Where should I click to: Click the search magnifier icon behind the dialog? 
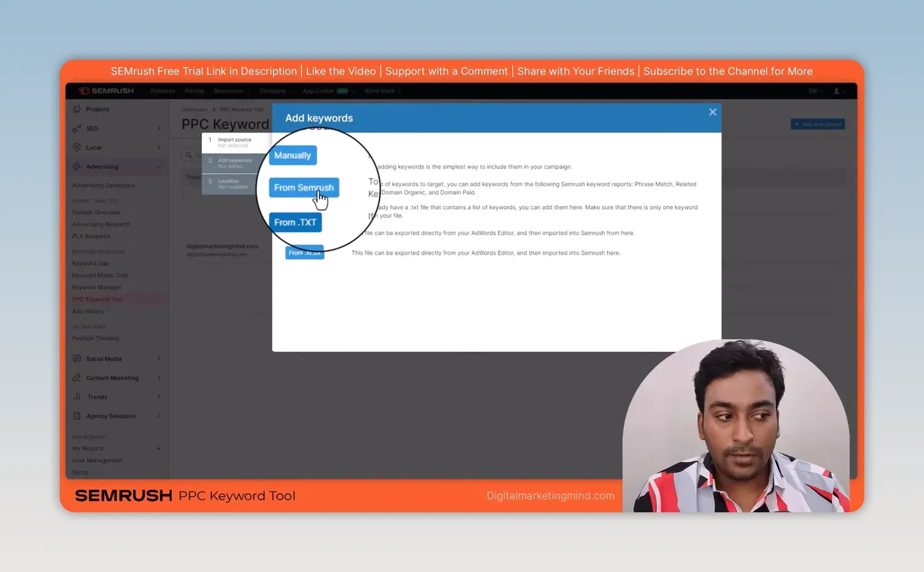[x=189, y=155]
